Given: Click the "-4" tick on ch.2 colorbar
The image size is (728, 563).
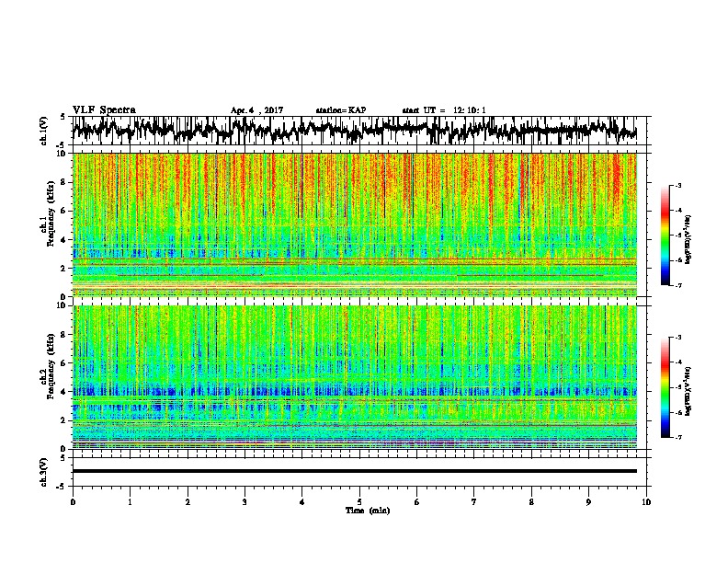Looking at the screenshot, I should pos(677,362).
